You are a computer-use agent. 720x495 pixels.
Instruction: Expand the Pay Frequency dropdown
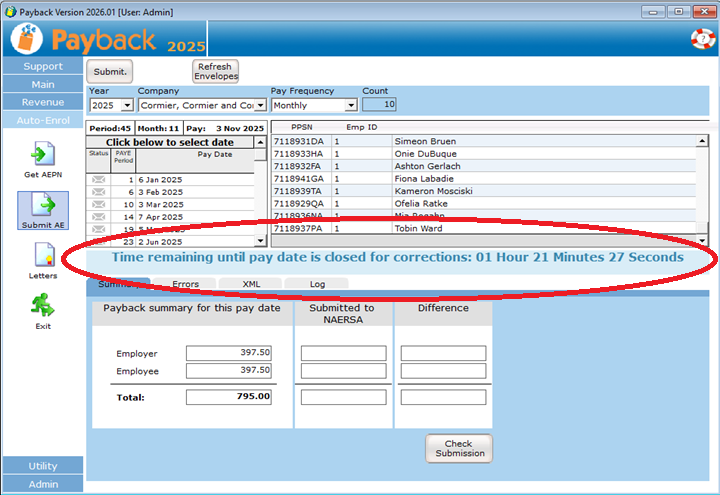click(x=350, y=105)
